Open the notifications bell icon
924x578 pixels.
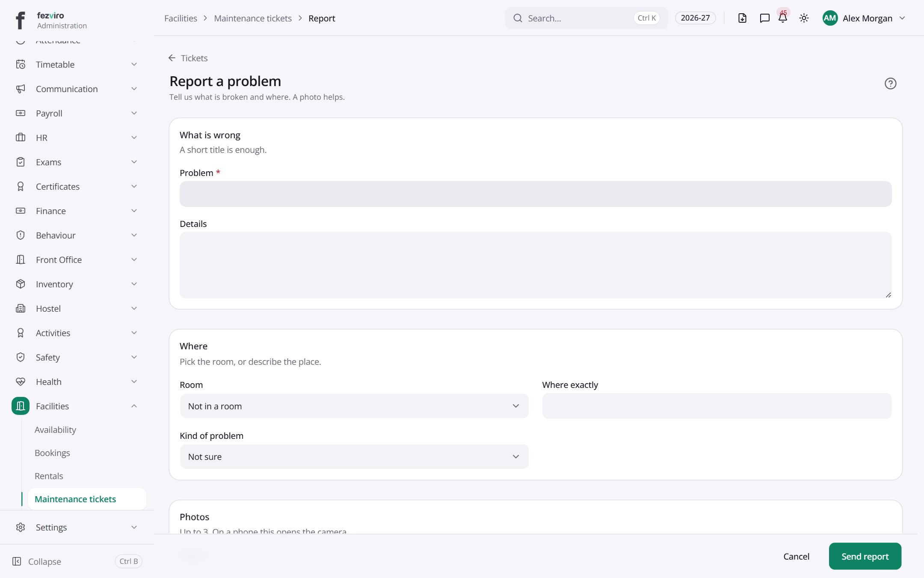pyautogui.click(x=783, y=18)
